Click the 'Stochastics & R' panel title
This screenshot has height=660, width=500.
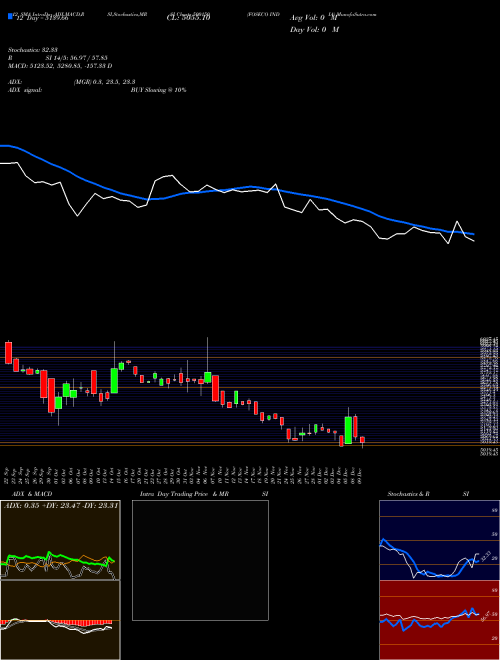tap(409, 494)
